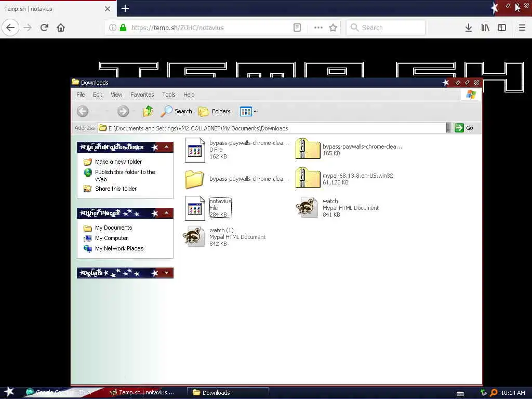Click the browser Back arrow button
The width and height of the screenshot is (532, 399).
point(10,28)
